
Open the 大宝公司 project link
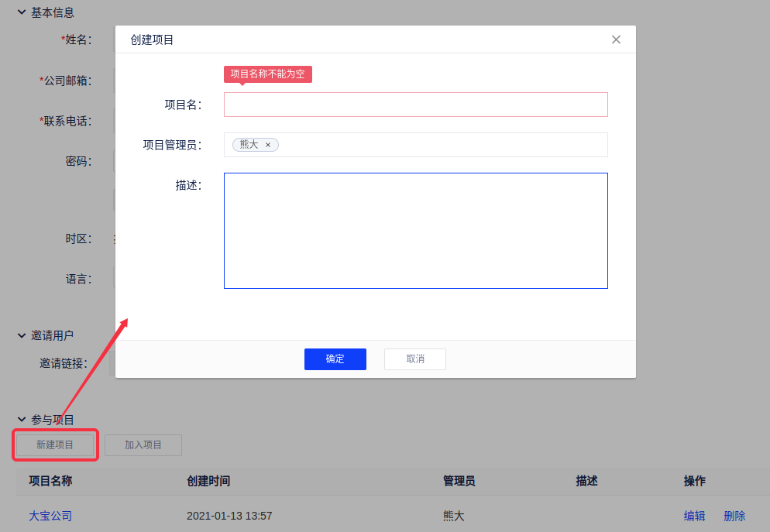pyautogui.click(x=50, y=516)
